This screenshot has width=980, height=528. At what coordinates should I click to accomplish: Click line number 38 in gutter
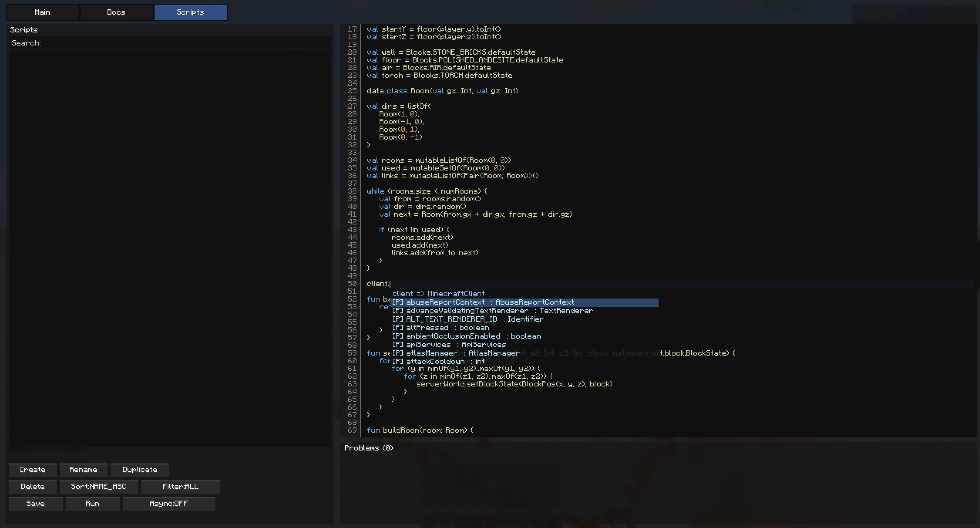[352, 191]
